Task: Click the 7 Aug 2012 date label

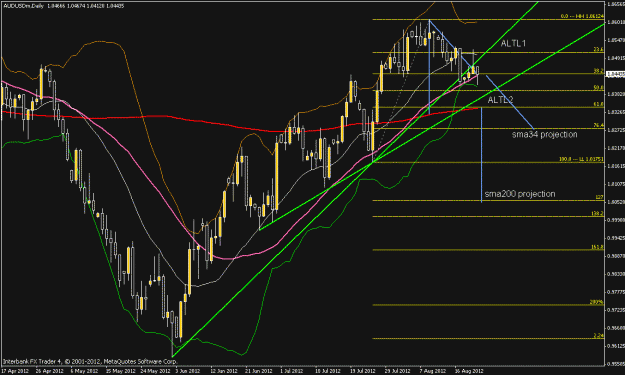Action: point(433,371)
